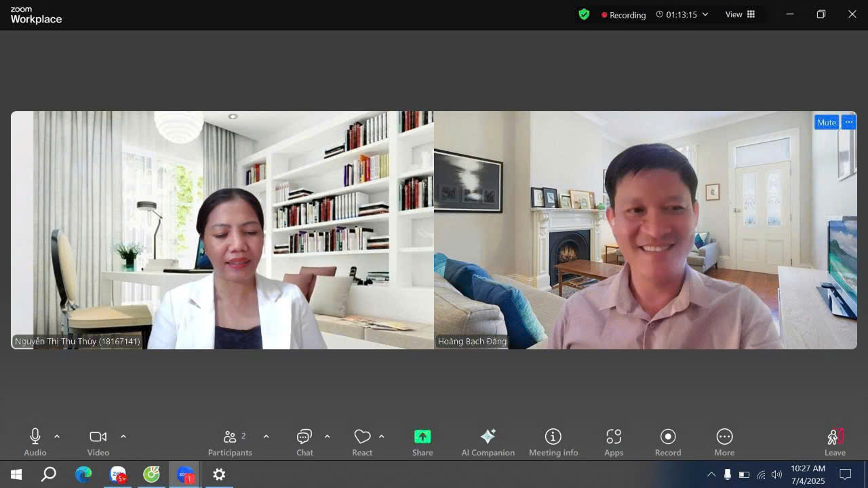
Task: Mute Hoàng Bạch Đằng's video tile
Action: 827,123
